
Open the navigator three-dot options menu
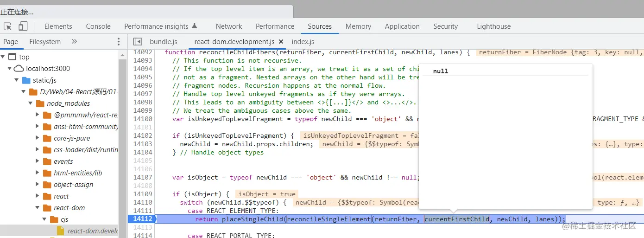[x=119, y=42]
